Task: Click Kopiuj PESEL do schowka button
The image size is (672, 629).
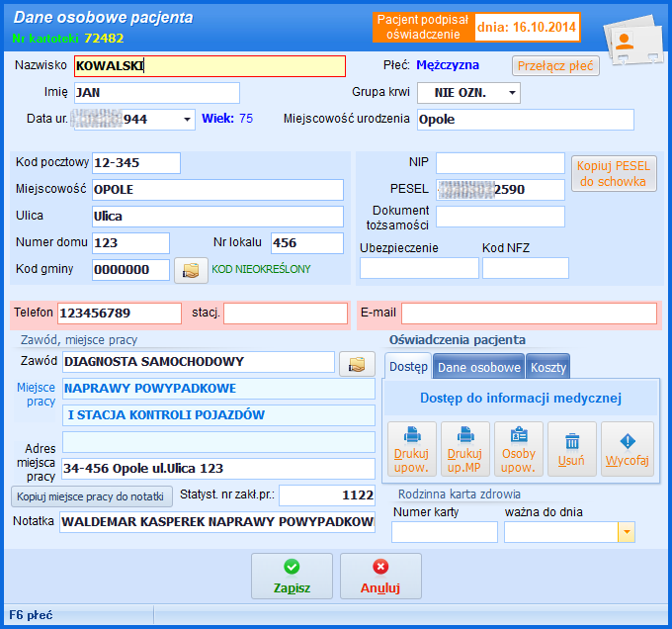Action: 613,173
